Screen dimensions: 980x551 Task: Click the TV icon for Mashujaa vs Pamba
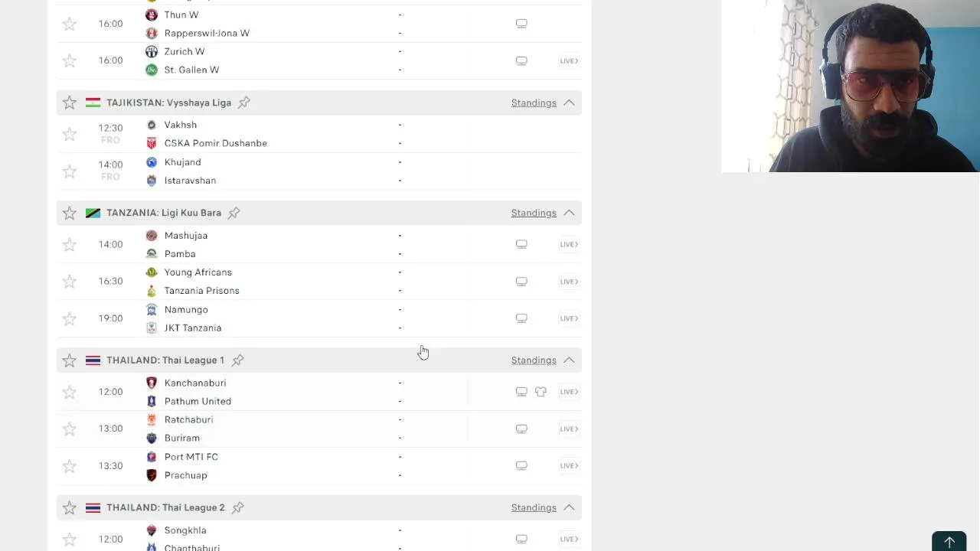pyautogui.click(x=521, y=244)
